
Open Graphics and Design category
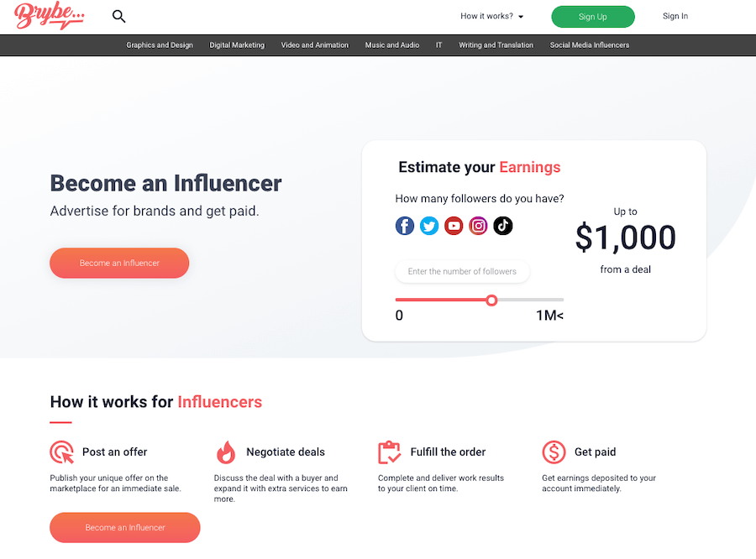tap(160, 45)
